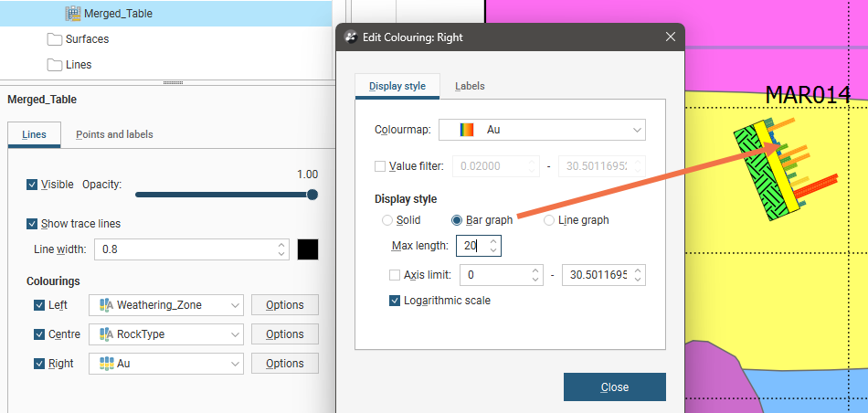868x413 pixels.
Task: Select the Line graph radio option
Action: pos(549,220)
